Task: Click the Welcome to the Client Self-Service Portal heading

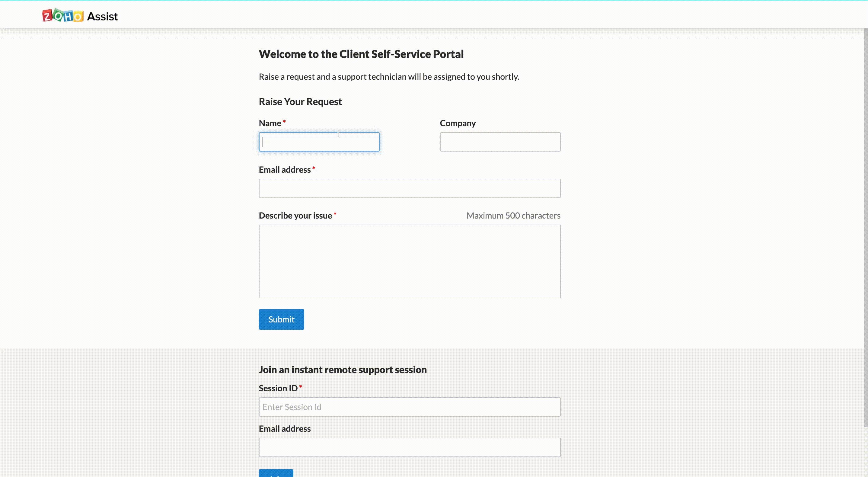Action: (x=361, y=54)
